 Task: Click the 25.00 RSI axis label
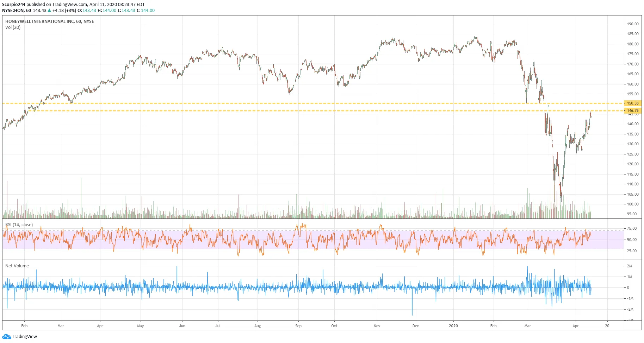(x=632, y=251)
